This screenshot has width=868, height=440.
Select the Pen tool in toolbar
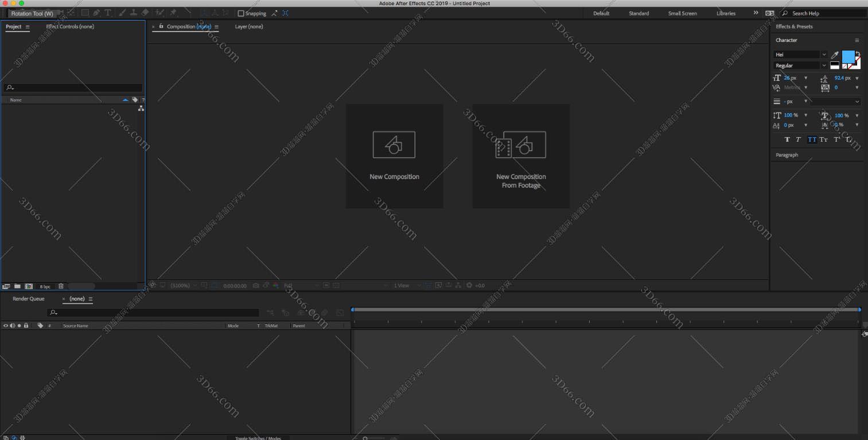[x=96, y=13]
